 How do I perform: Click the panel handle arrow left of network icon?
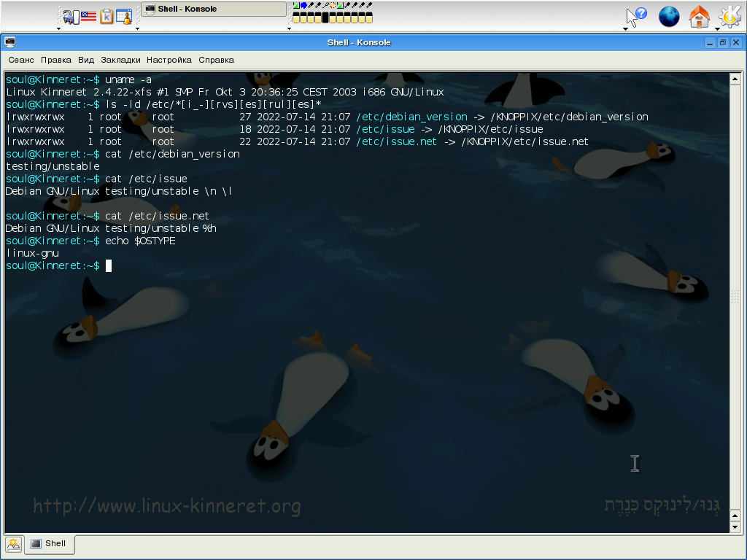pyautogui.click(x=58, y=28)
